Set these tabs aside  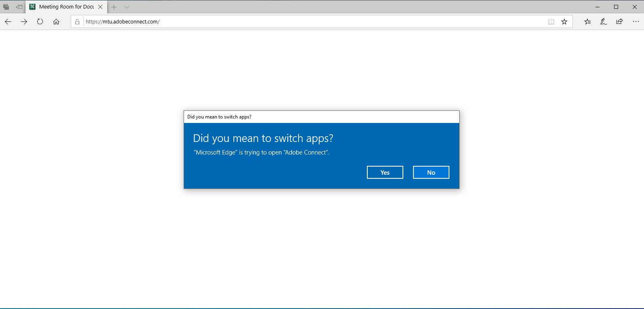[x=19, y=7]
